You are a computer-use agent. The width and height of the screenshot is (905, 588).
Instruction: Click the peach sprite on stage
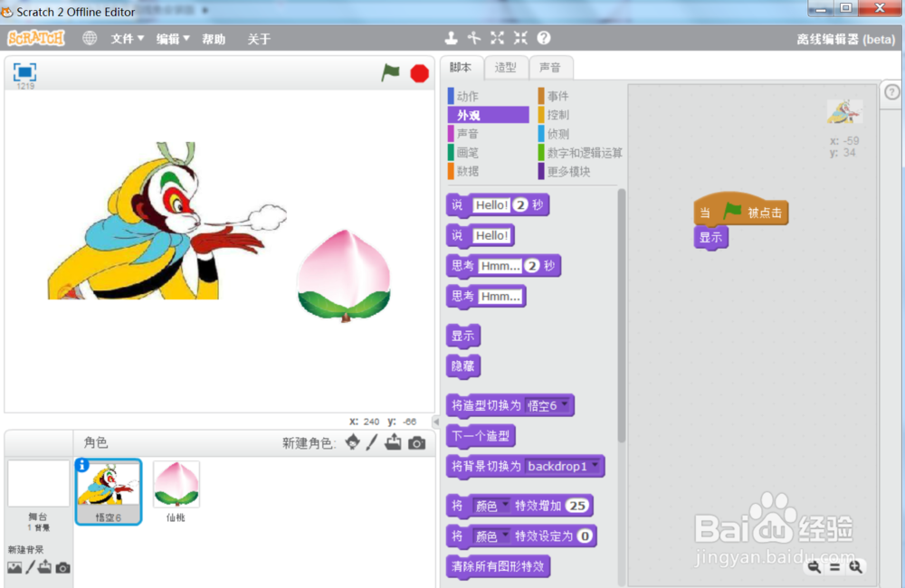click(x=344, y=275)
